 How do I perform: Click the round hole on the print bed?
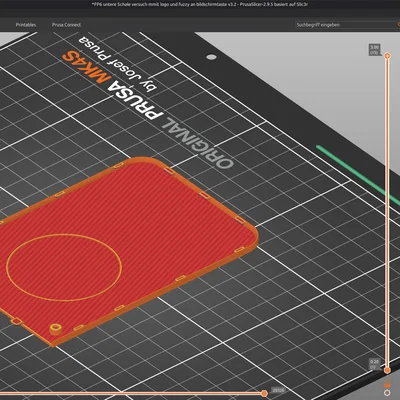click(211, 57)
